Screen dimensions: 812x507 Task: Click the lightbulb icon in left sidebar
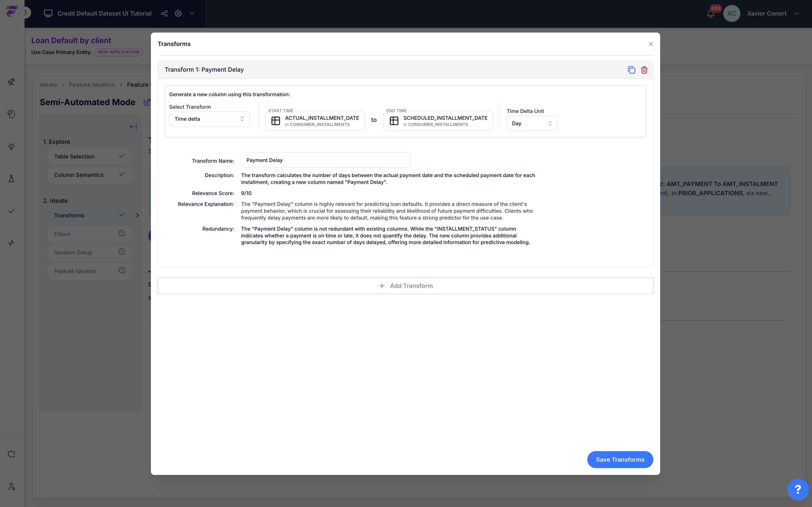[x=11, y=146]
